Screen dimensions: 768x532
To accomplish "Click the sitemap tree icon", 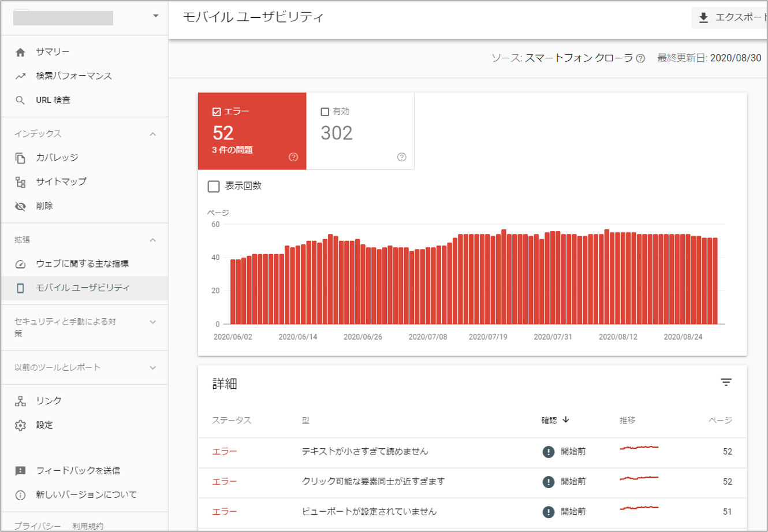I will (20, 182).
